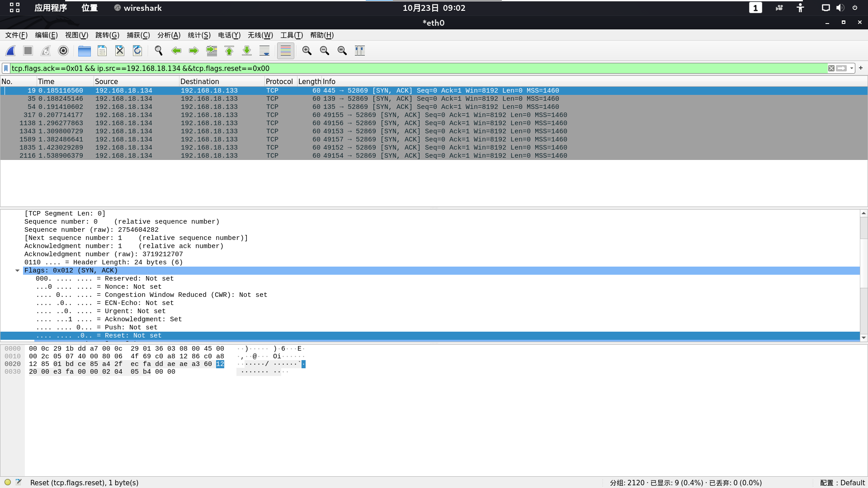
Task: Open the display filter bookmark button
Action: point(6,68)
